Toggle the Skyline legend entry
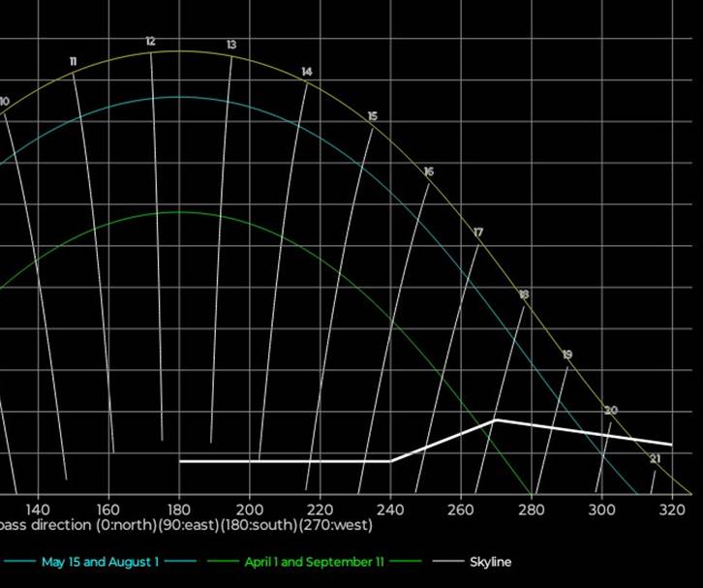Screen dimensions: 703x588 pos(490,562)
